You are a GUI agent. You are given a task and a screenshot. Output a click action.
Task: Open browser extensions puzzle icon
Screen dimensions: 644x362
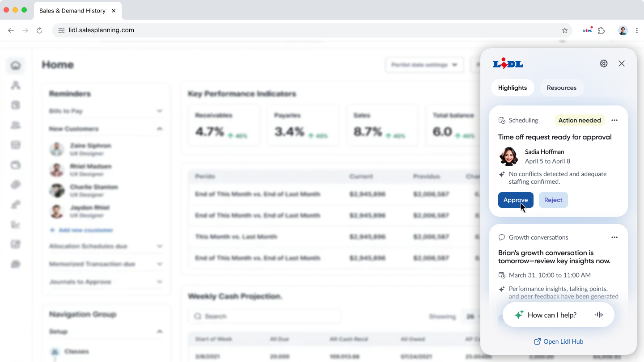[602, 30]
